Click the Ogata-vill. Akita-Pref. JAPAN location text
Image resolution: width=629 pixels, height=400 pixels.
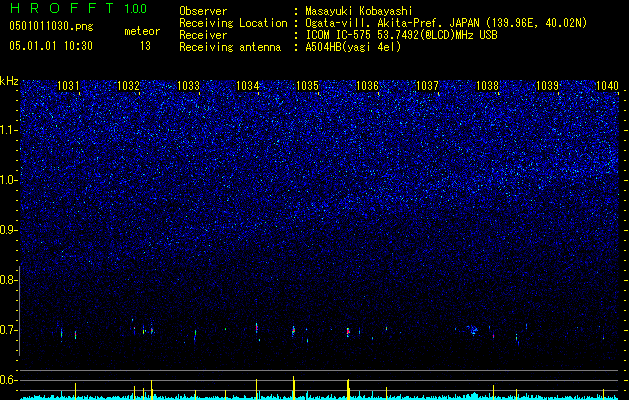[446, 23]
